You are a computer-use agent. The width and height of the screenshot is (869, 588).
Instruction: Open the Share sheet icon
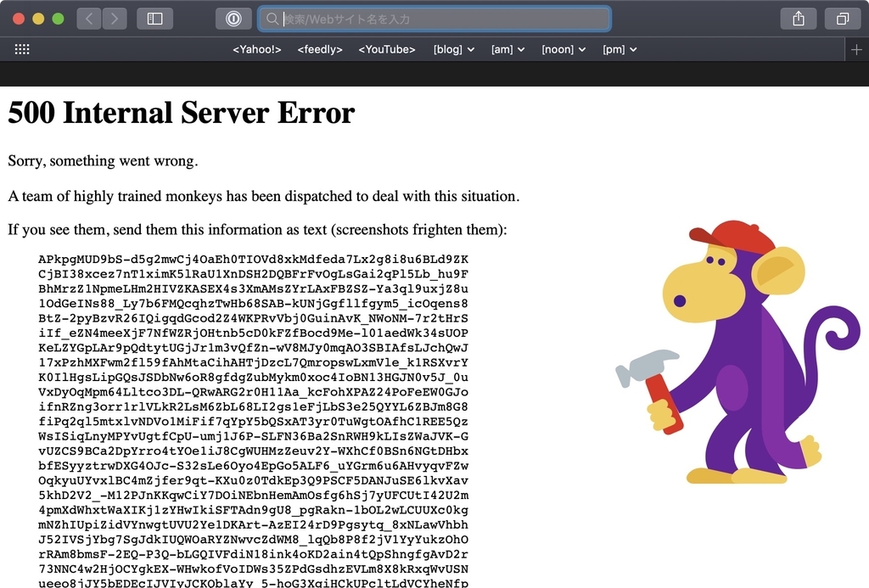tap(798, 19)
